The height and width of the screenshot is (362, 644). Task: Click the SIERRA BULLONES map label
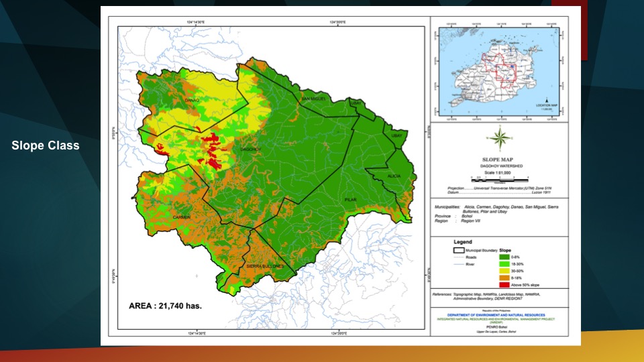pyautogui.click(x=266, y=266)
